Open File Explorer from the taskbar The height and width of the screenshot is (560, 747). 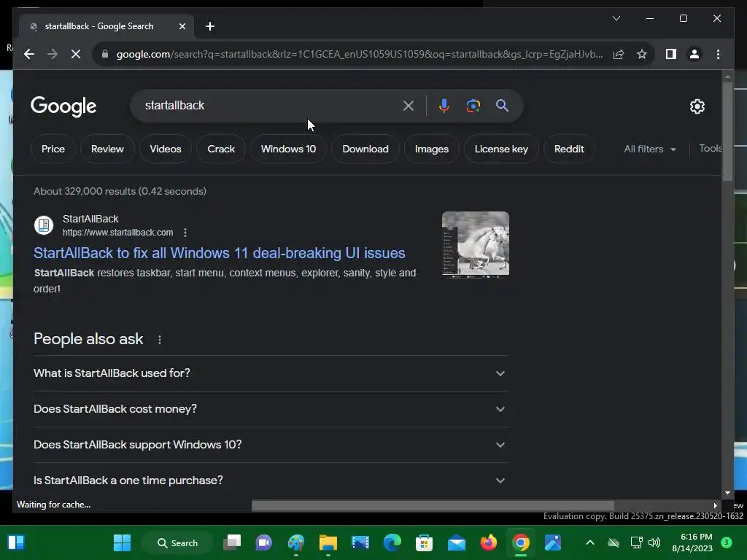point(328,542)
